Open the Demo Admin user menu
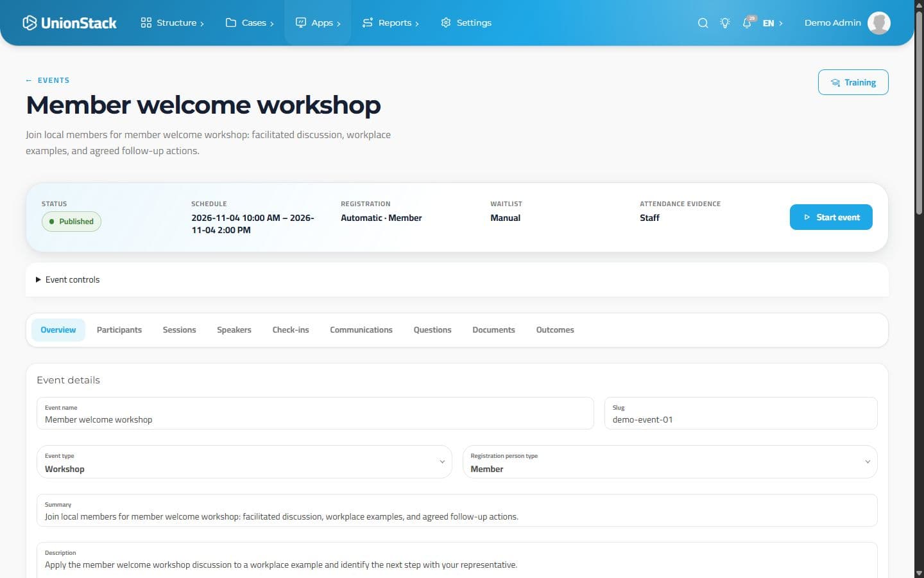Screen dimensions: 924x578 [x=847, y=22]
